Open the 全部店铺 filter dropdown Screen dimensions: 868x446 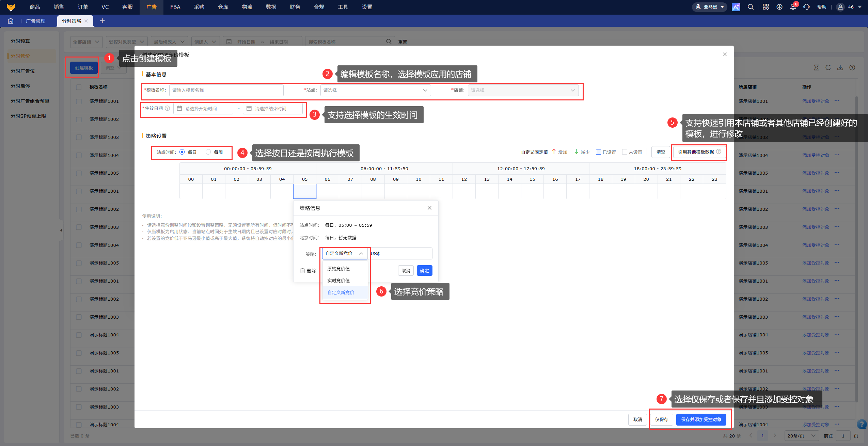coord(86,42)
